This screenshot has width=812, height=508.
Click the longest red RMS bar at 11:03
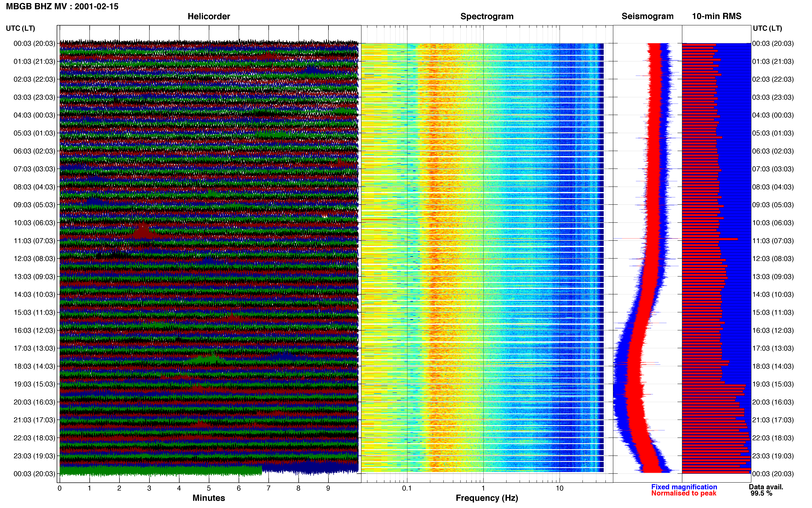710,239
